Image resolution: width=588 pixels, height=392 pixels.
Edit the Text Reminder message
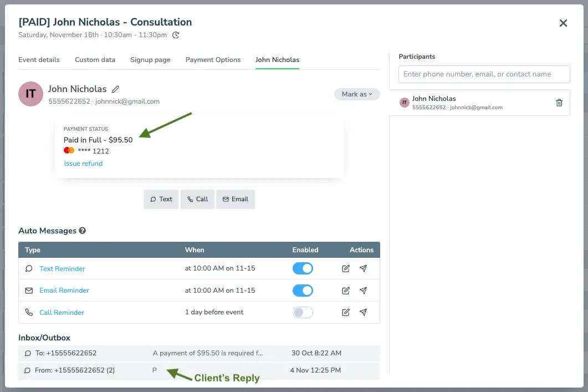[345, 268]
